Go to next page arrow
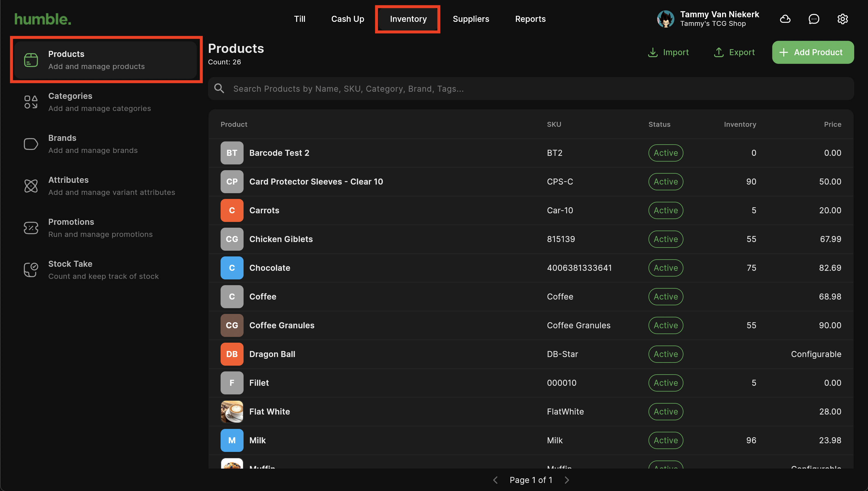This screenshot has height=491, width=868. click(567, 480)
